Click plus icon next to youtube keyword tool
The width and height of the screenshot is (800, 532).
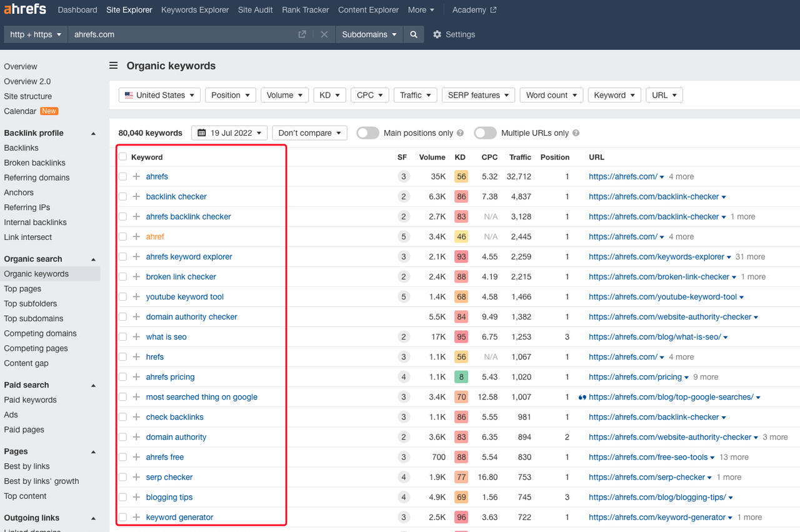pyautogui.click(x=136, y=296)
